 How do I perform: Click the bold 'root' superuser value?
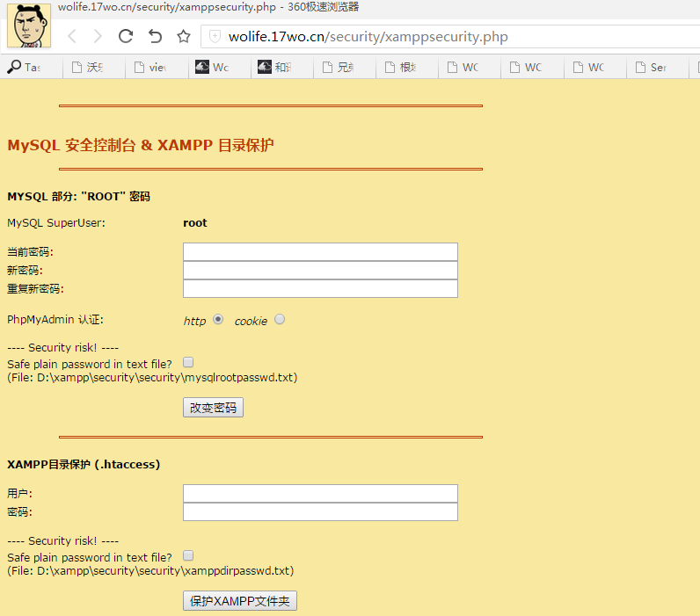tap(195, 222)
